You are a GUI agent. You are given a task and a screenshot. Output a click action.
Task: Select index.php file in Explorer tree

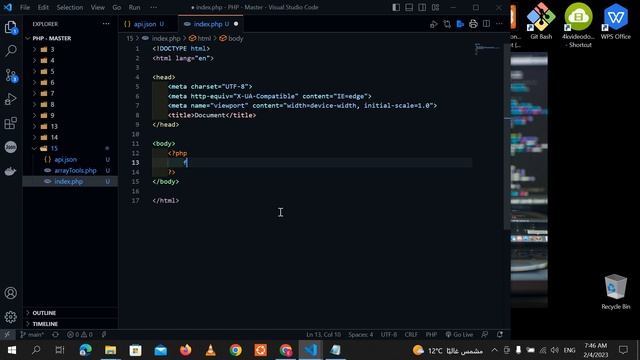pos(70,182)
